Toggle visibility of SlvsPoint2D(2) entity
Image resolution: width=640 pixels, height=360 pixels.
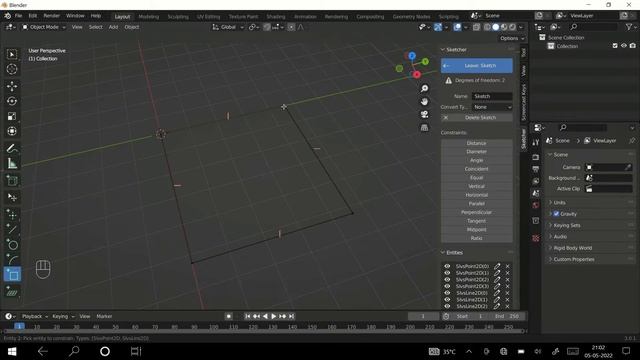(x=447, y=280)
